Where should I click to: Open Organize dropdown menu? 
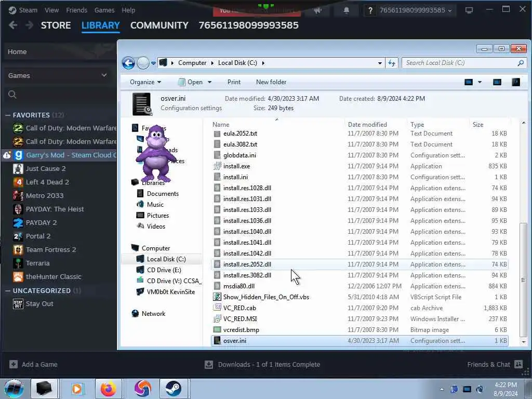pos(145,82)
